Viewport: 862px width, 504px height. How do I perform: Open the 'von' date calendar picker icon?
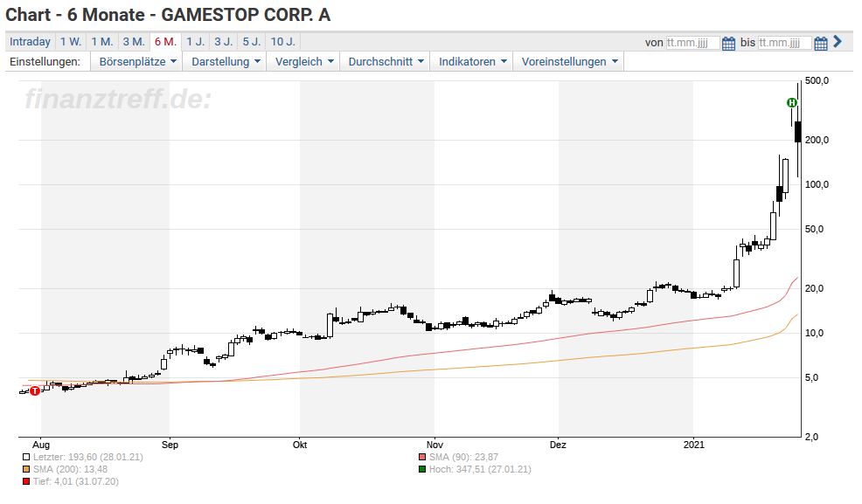(728, 44)
